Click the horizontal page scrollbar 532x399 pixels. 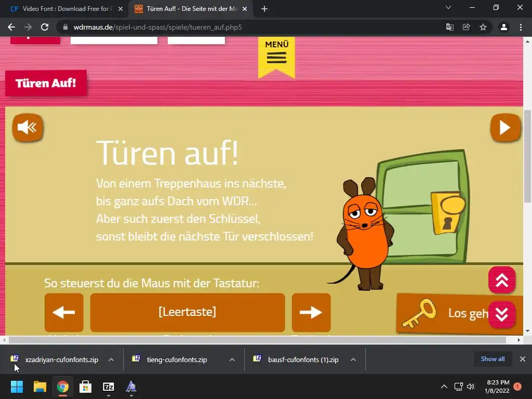point(257,340)
